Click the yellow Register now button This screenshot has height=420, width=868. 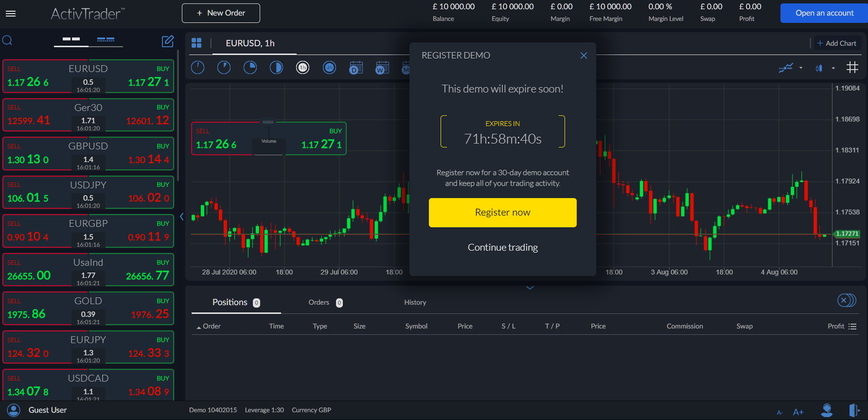click(502, 213)
